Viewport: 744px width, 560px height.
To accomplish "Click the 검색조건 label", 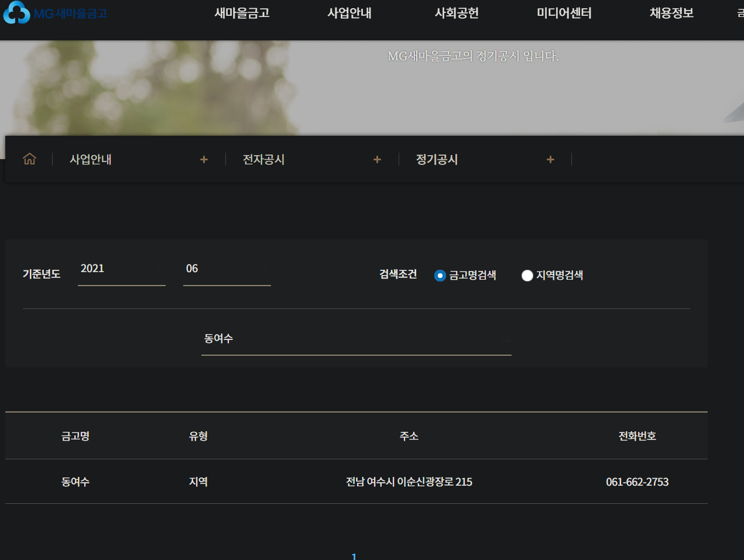I will tap(398, 274).
